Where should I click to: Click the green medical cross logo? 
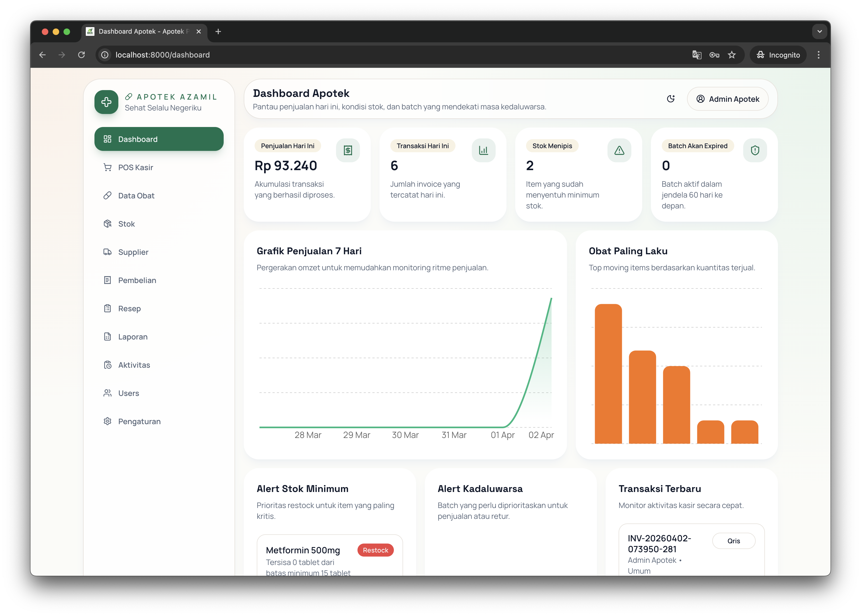pyautogui.click(x=106, y=102)
